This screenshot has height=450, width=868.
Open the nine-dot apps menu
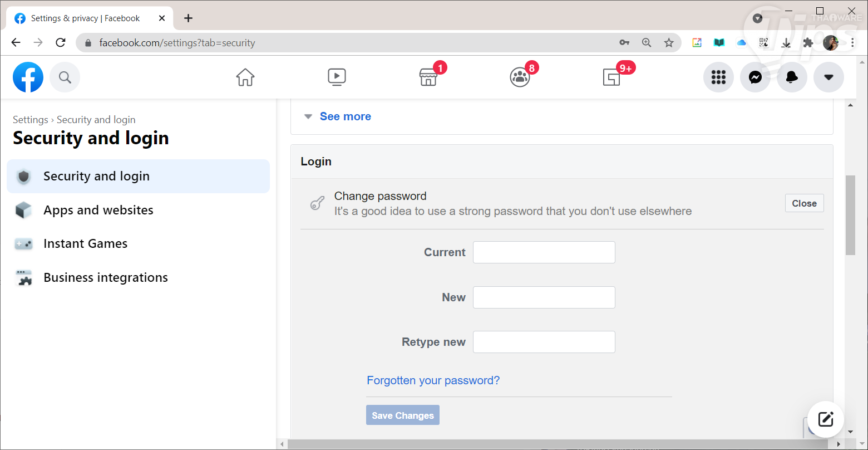tap(718, 77)
